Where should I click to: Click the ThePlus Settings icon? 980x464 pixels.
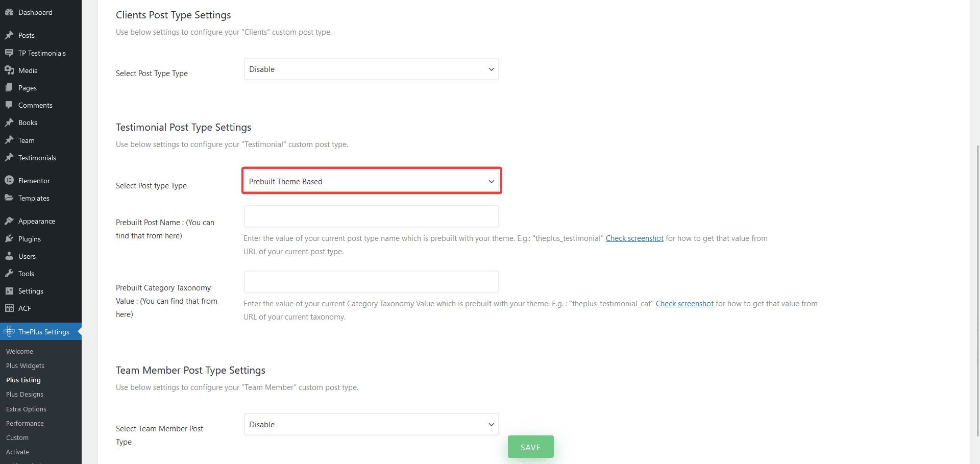pos(9,332)
